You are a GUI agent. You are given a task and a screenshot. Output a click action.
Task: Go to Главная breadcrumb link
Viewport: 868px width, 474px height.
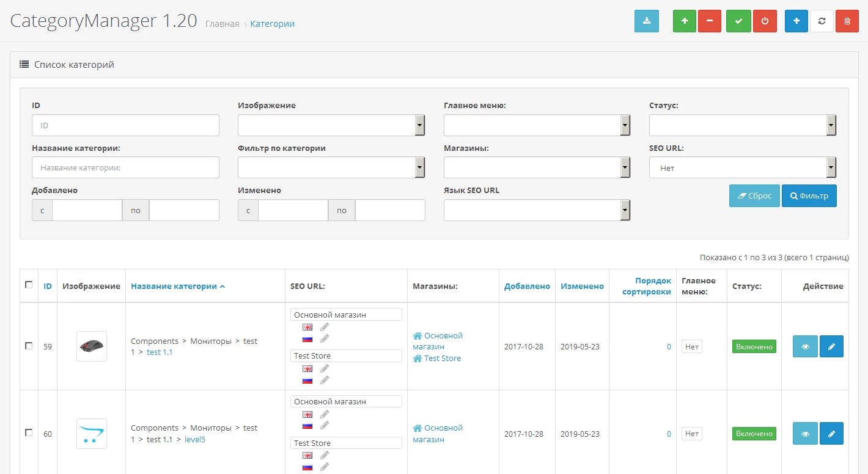pyautogui.click(x=223, y=24)
